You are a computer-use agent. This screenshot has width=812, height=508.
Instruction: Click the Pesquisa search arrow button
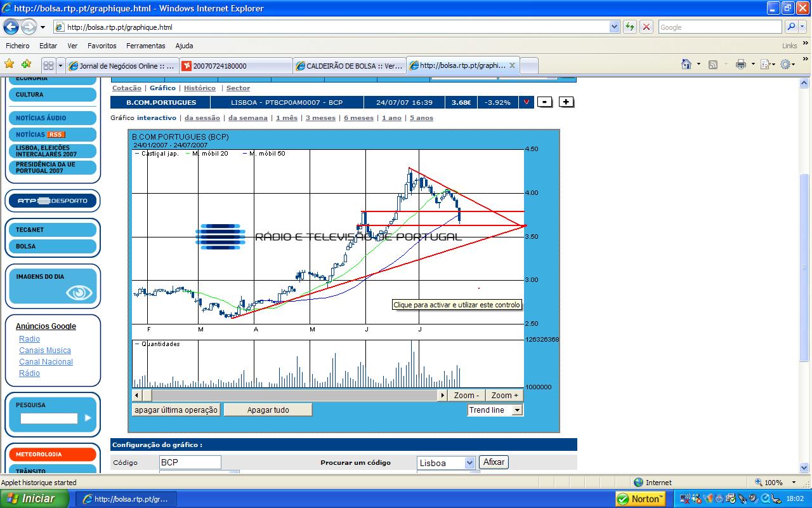coord(88,418)
